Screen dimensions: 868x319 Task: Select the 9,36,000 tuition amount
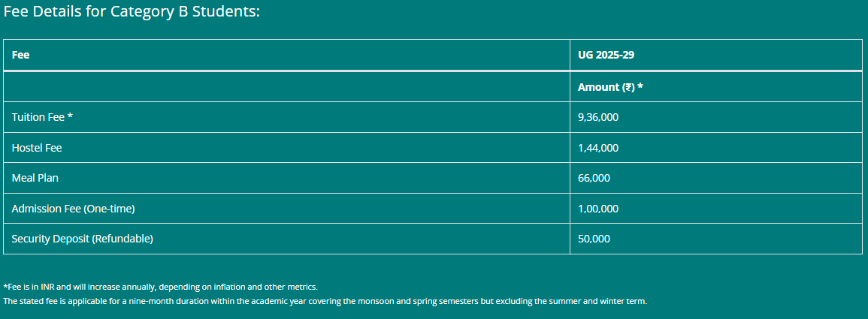coord(598,117)
